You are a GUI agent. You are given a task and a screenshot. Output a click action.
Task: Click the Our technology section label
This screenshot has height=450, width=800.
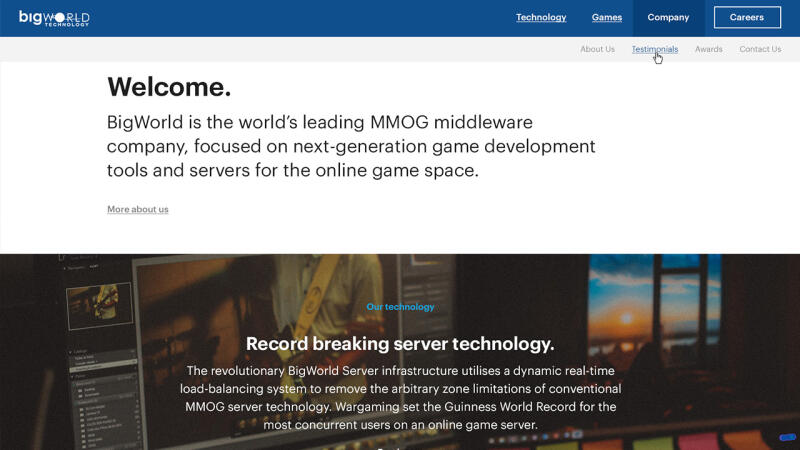tap(400, 307)
